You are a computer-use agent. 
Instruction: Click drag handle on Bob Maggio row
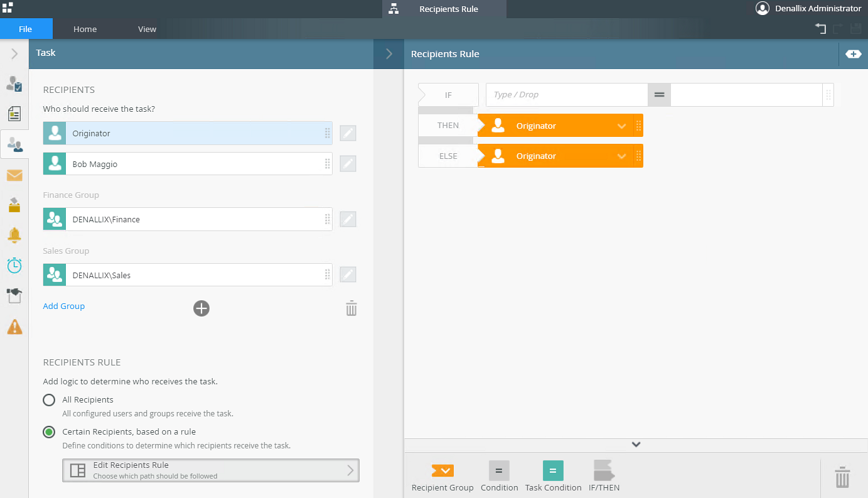pyautogui.click(x=327, y=164)
